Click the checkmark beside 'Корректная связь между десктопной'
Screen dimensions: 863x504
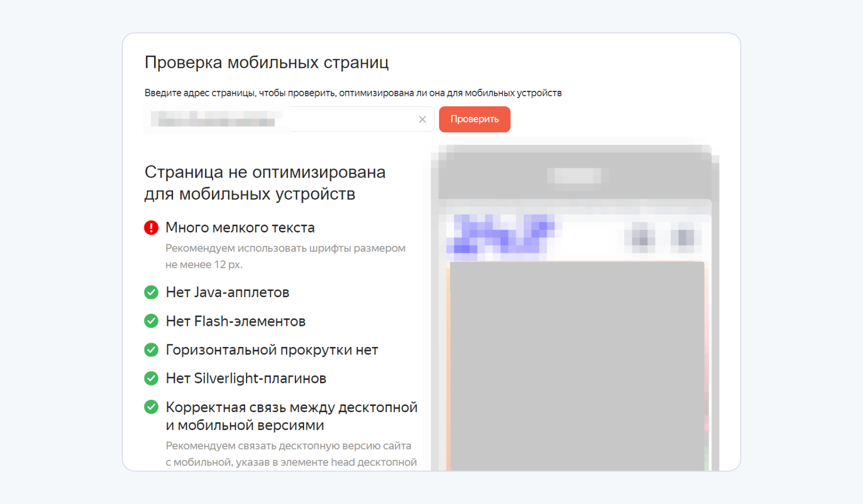coord(151,407)
